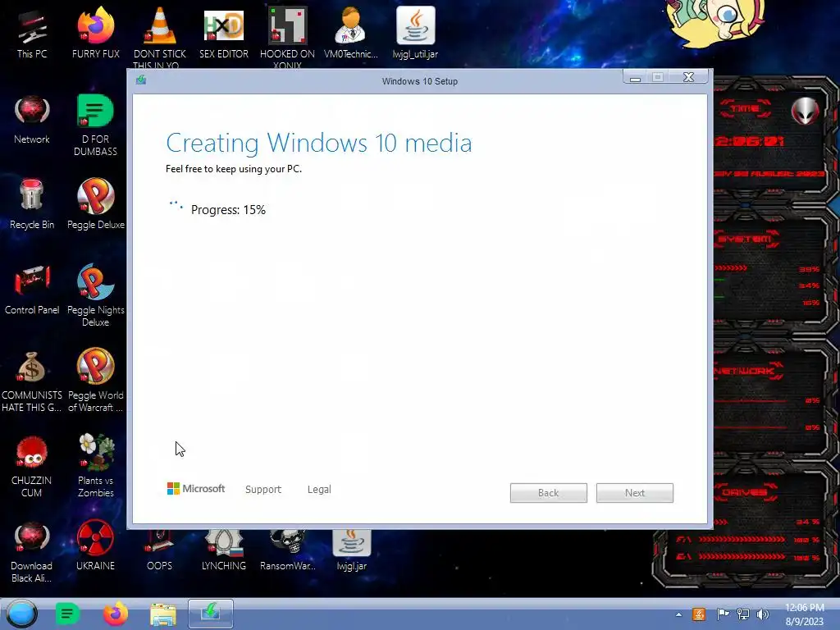Click the SYSTEM gadget header
This screenshot has width=840, height=630.
coord(745,239)
